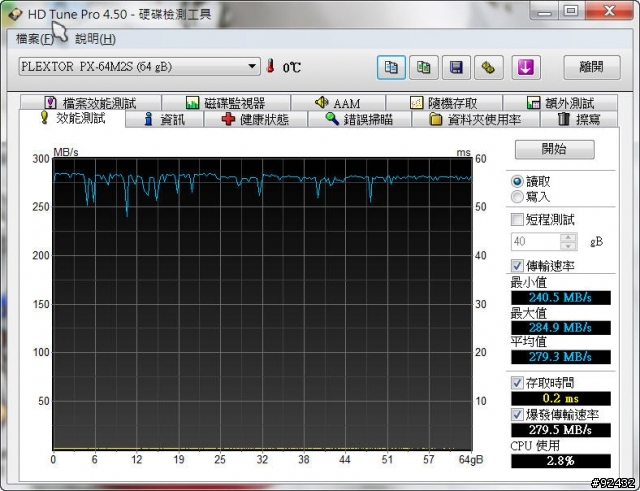Open the drive selection dropdown PLEXTOR PX-64M2S
Screen dimensions: 640x491
point(139,67)
